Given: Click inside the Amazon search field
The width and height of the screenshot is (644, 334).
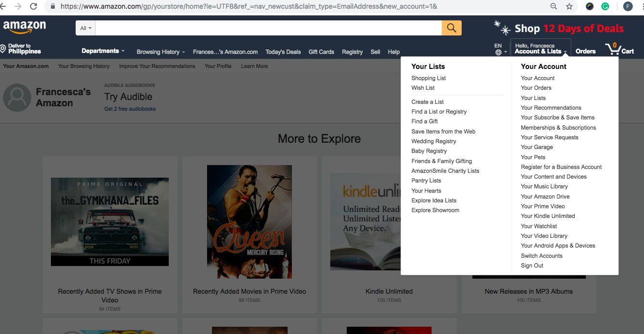Looking at the screenshot, I should (268, 28).
